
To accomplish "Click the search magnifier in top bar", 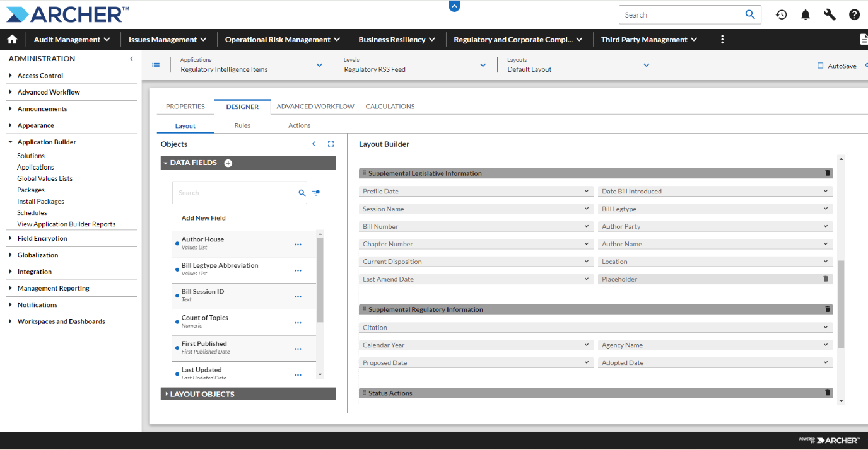I will pyautogui.click(x=750, y=14).
